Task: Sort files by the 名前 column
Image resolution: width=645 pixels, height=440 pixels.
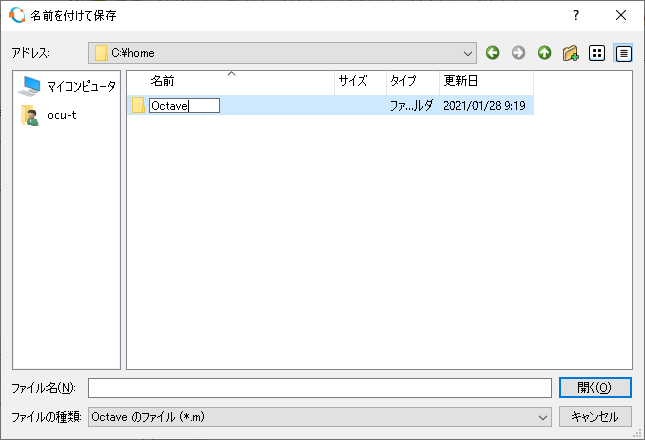Action: click(x=162, y=81)
